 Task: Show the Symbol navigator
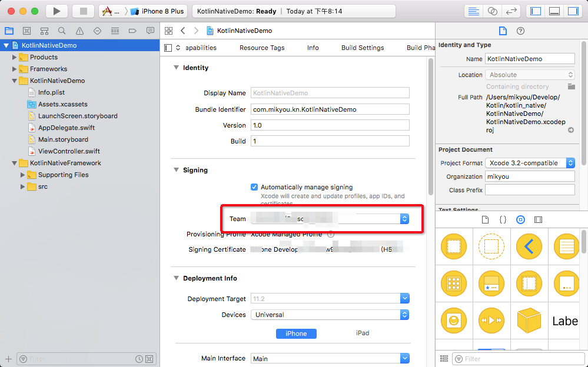point(44,31)
